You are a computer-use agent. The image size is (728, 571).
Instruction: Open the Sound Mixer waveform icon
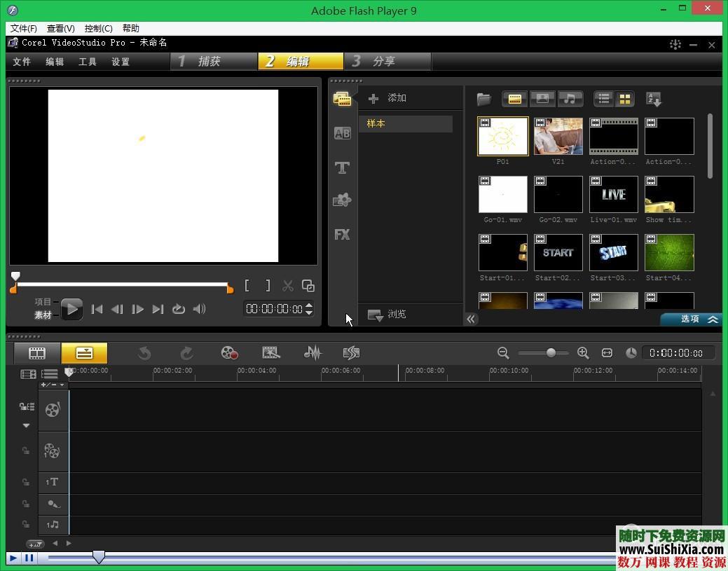tap(313, 353)
